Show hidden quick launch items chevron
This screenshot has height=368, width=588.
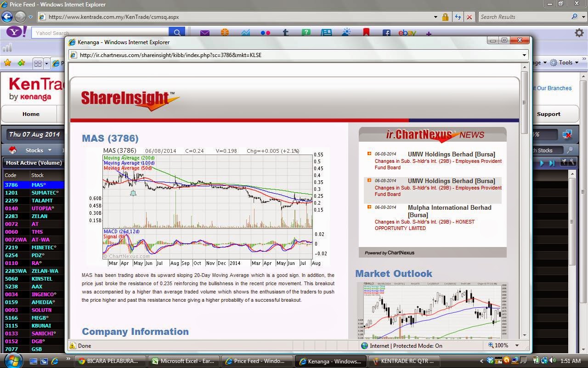coord(68,359)
